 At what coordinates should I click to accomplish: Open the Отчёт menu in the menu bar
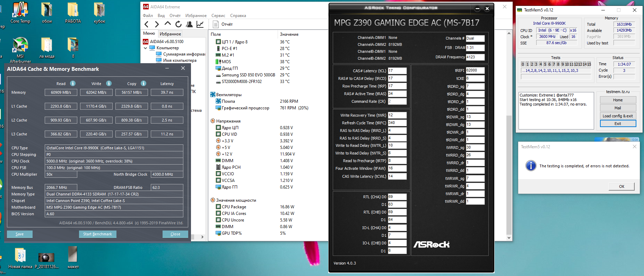[x=175, y=16]
